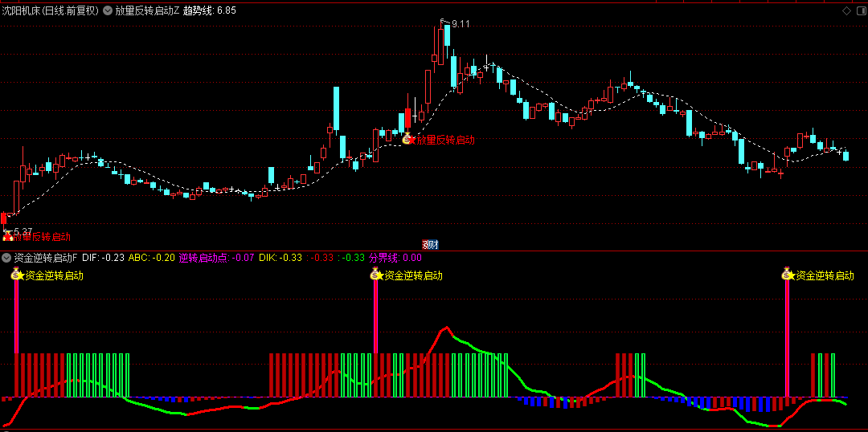The width and height of the screenshot is (868, 432).
Task: Toggle the side panel icon at top right
Action: [x=860, y=10]
